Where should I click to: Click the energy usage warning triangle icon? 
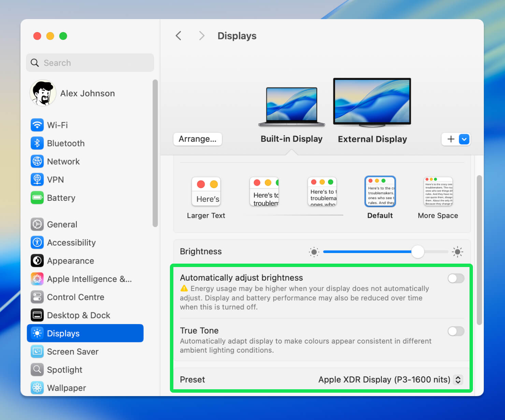point(184,288)
